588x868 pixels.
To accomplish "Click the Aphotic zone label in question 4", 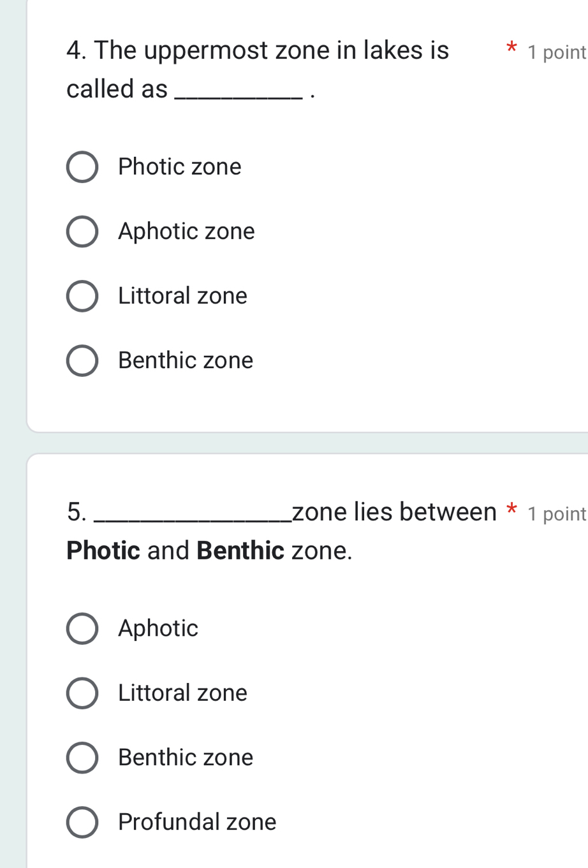I will coord(186,232).
